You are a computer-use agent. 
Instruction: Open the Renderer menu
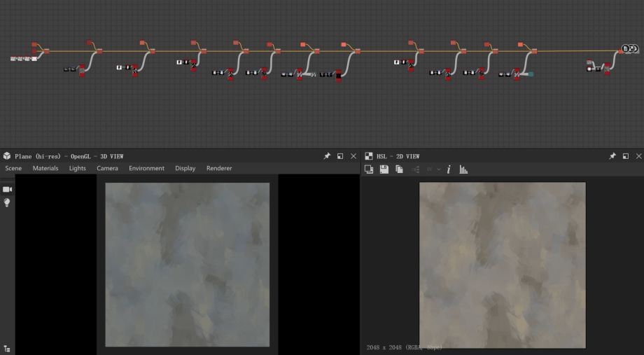[219, 168]
